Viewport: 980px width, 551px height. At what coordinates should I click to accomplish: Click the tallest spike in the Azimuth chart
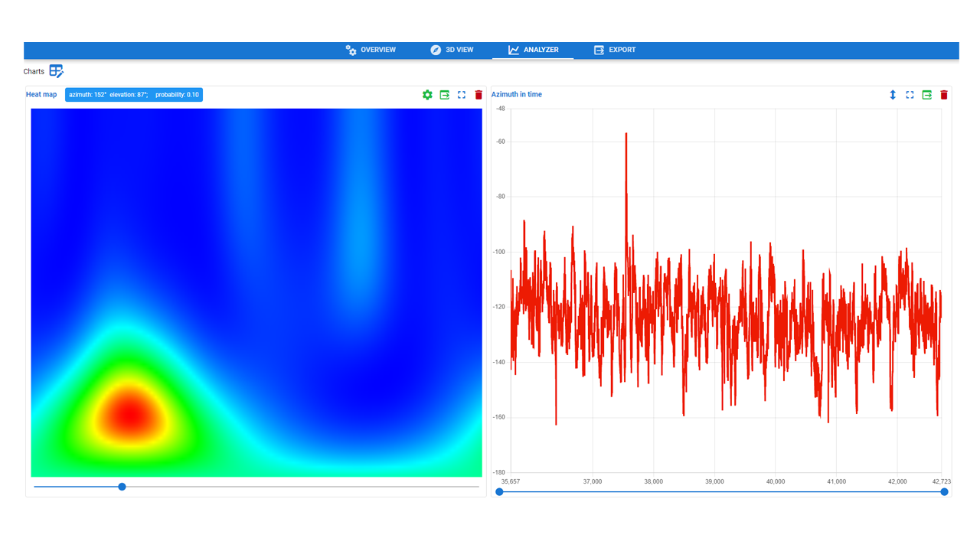click(x=626, y=135)
